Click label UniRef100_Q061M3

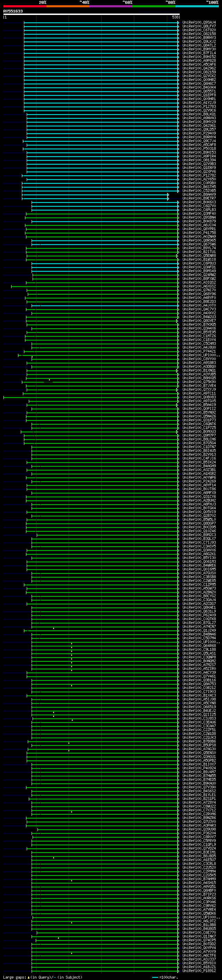(x=199, y=561)
